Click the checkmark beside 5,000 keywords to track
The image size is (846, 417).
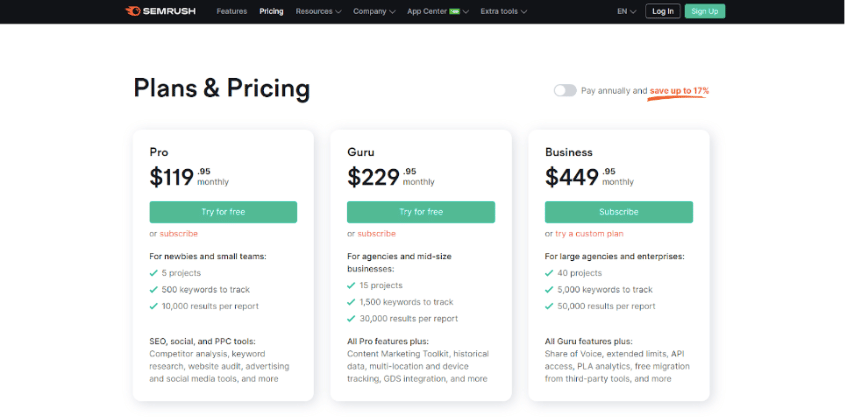549,290
